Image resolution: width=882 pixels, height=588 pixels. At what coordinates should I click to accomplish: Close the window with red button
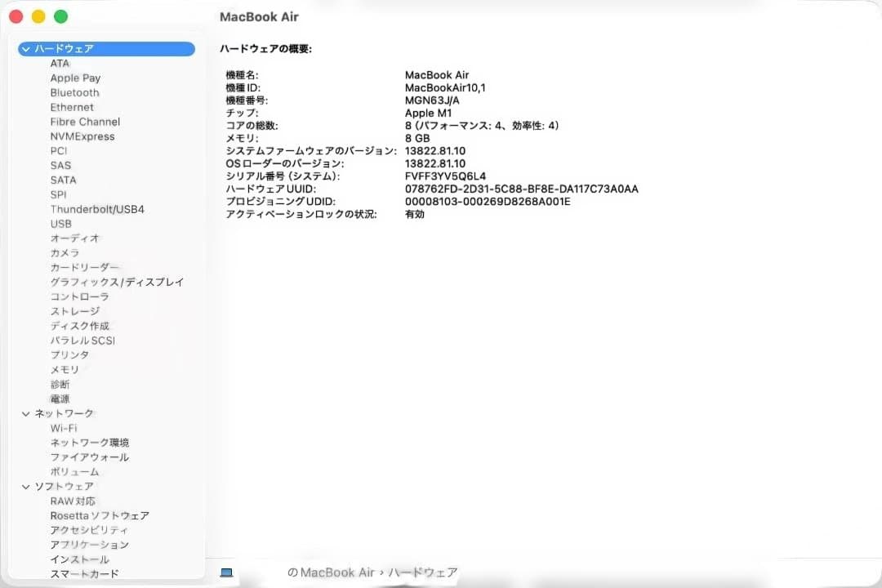click(x=16, y=17)
